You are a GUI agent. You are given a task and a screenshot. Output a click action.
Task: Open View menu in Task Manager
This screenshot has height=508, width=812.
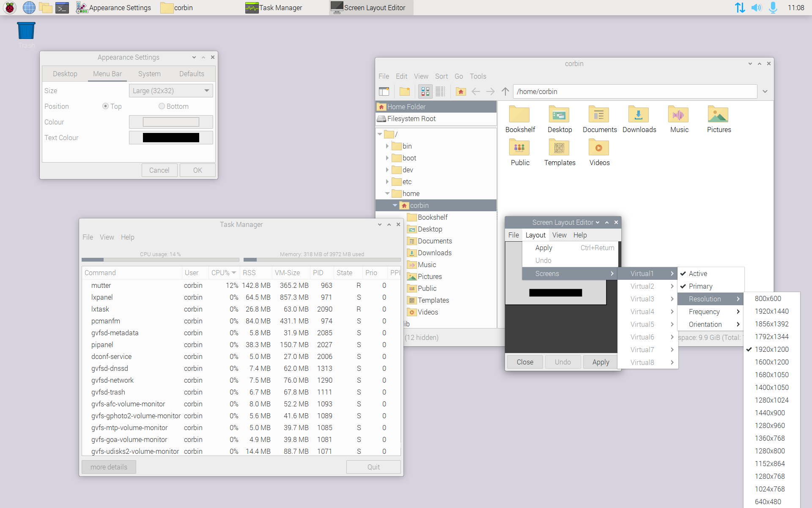pyautogui.click(x=107, y=237)
